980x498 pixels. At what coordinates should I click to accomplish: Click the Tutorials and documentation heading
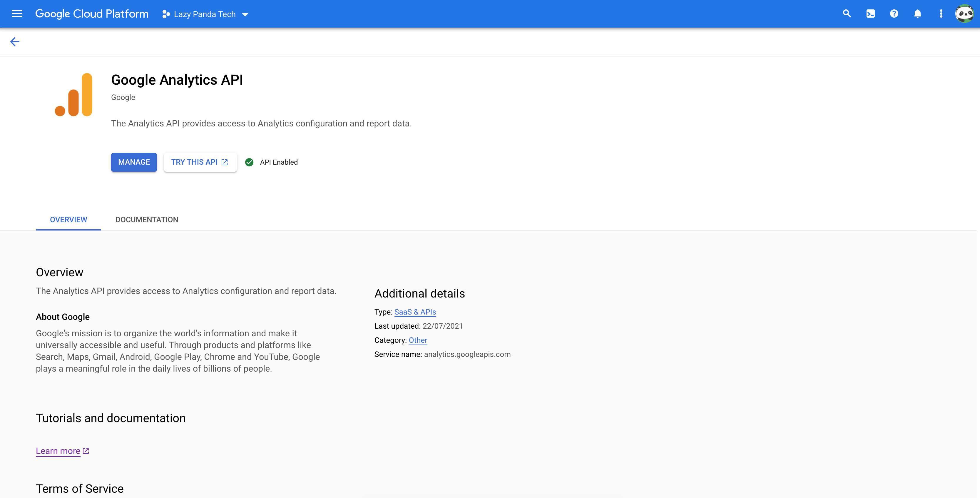pyautogui.click(x=111, y=418)
